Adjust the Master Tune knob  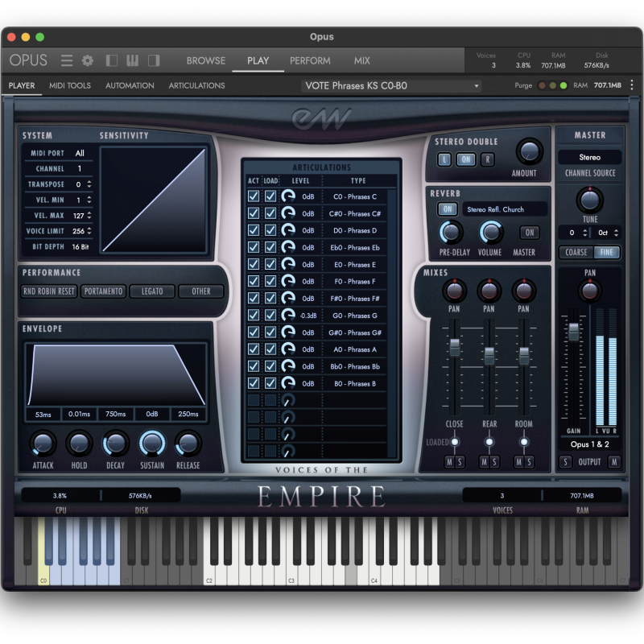coord(590,200)
